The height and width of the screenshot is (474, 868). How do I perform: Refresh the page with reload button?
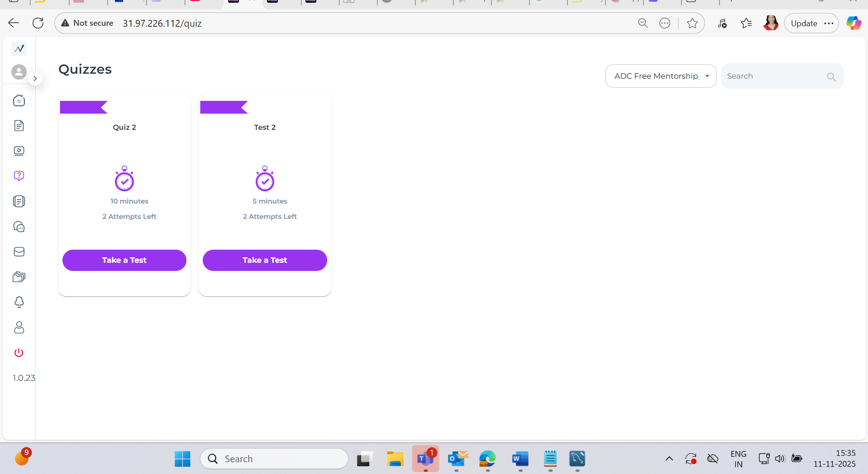tap(38, 23)
